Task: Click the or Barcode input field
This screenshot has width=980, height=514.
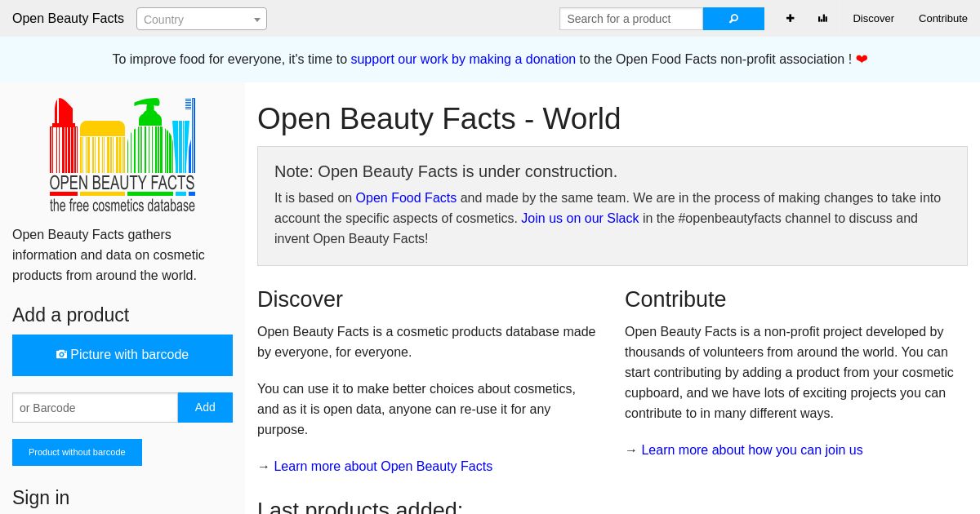Action: 95,407
